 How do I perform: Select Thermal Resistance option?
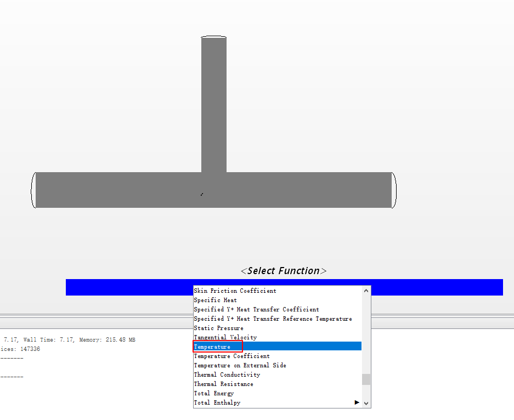[278, 384]
